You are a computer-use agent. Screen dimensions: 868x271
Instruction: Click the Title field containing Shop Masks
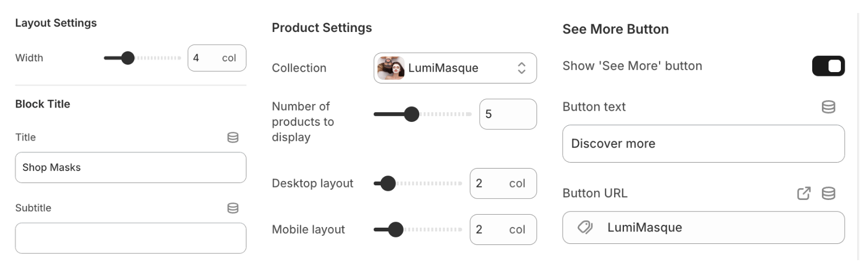click(x=130, y=167)
